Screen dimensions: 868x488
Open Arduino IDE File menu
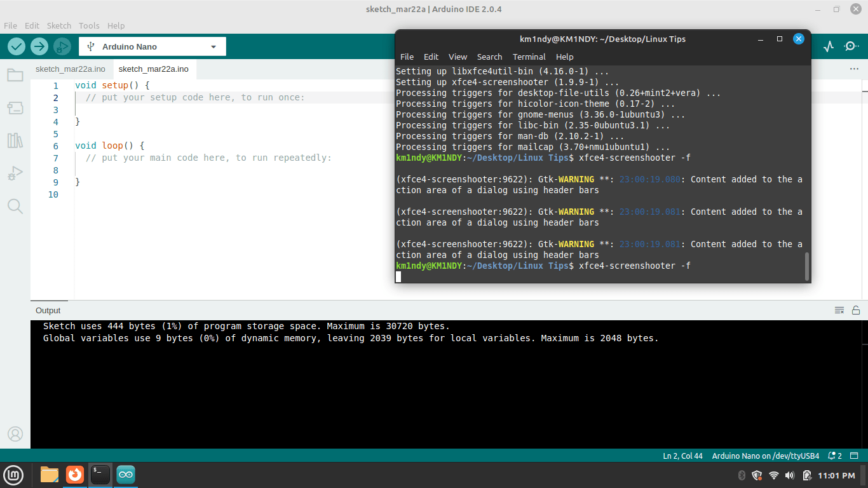(x=10, y=25)
